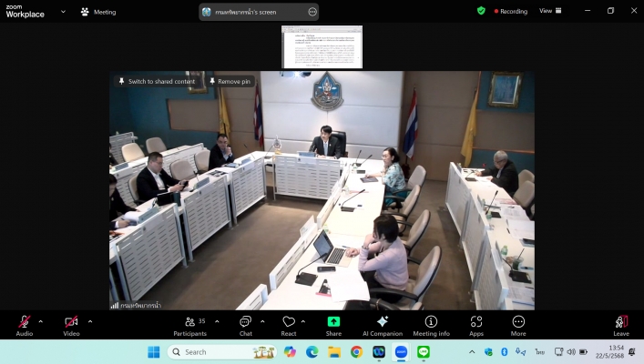Click Switch to shared content
Screen dimensions: 644x364
[157, 81]
